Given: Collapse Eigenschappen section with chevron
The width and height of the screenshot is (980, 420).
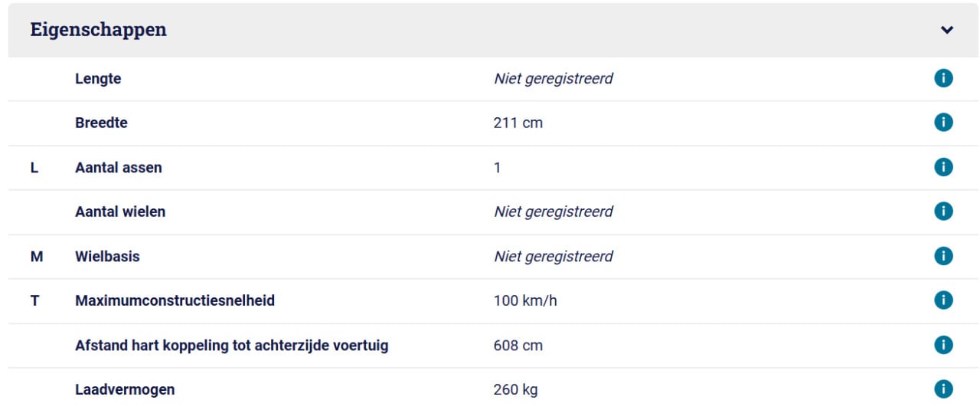Looking at the screenshot, I should [x=947, y=31].
